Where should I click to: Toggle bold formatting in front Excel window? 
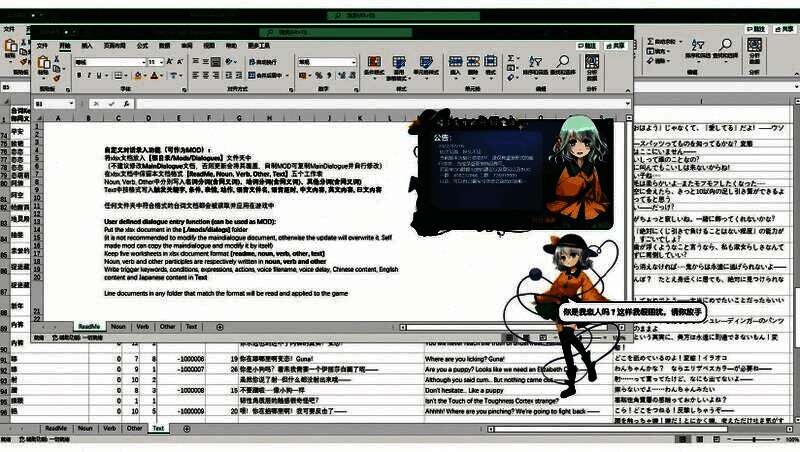[x=79, y=75]
